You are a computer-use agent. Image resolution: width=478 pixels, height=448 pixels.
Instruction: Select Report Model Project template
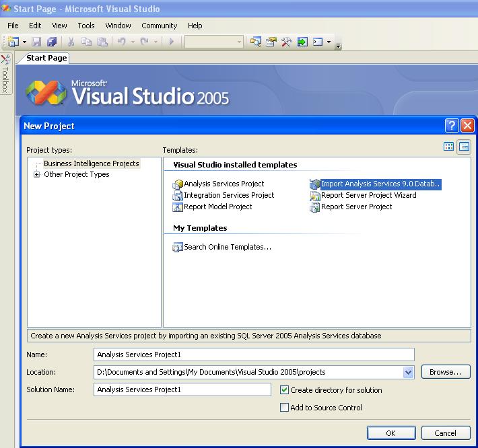pos(212,207)
